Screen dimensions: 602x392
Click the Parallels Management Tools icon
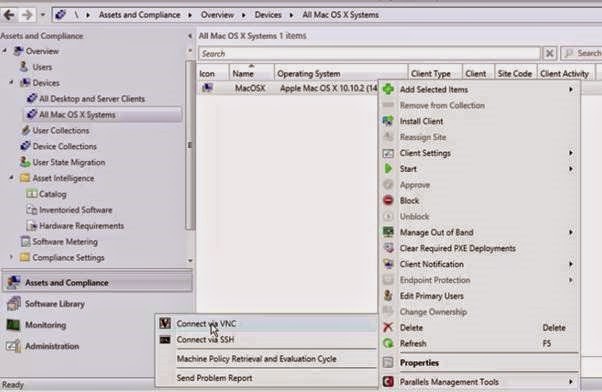coord(388,382)
